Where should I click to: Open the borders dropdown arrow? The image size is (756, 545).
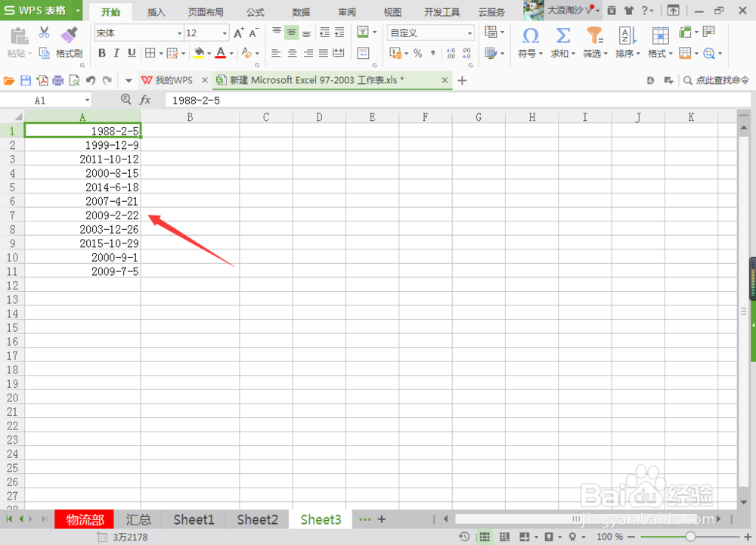(161, 54)
